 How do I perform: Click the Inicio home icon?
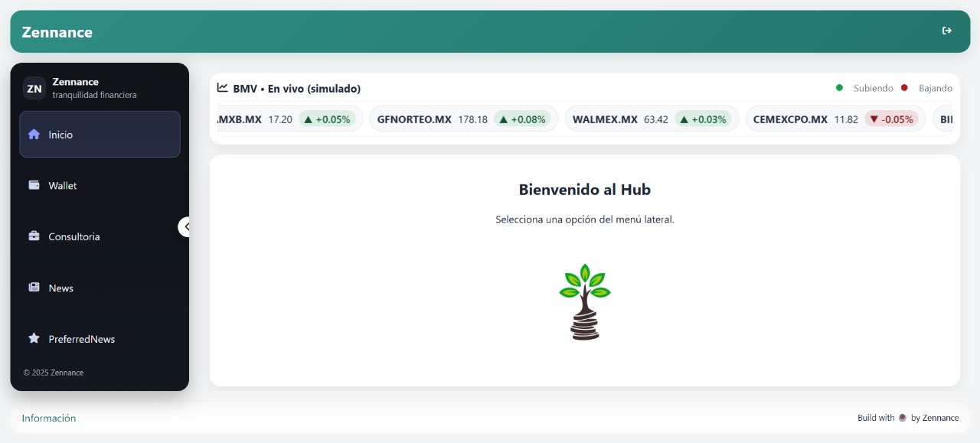point(34,134)
